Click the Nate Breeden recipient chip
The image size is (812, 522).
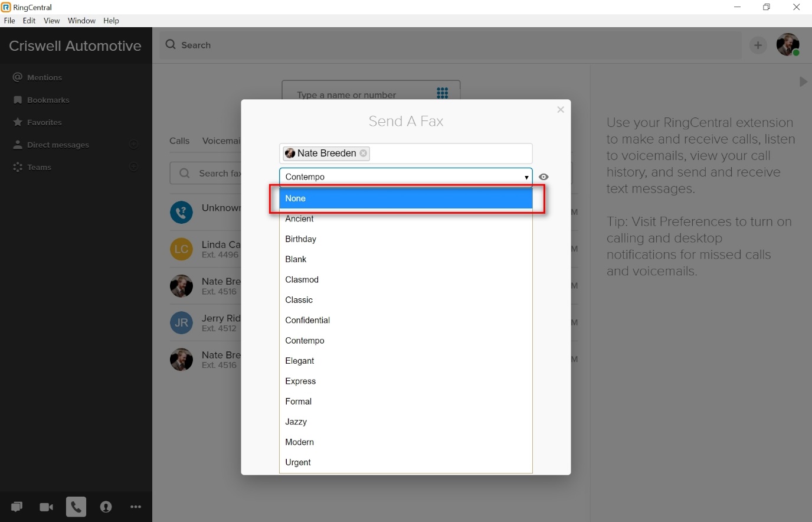(x=326, y=153)
